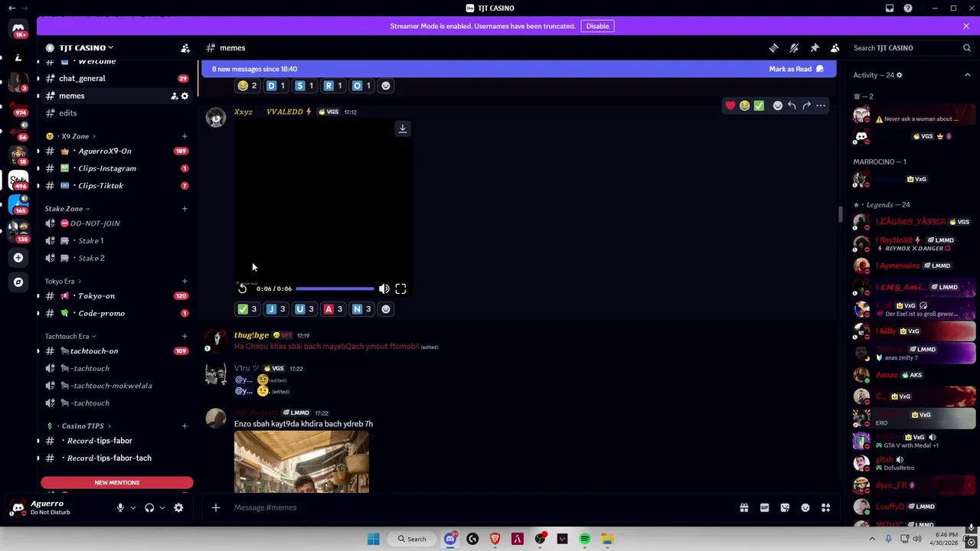This screenshot has height=551, width=980.
Task: React with red heart emoji
Action: (730, 106)
